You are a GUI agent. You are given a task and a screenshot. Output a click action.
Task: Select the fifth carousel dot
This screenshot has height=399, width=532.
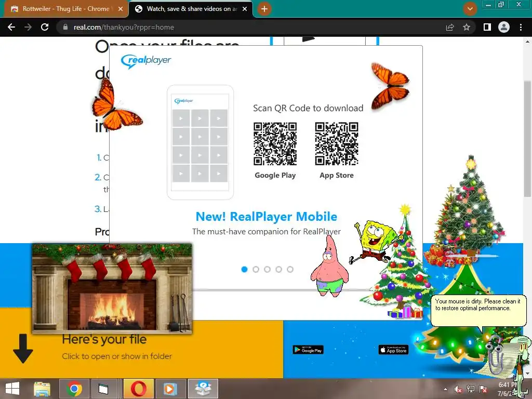(x=290, y=270)
